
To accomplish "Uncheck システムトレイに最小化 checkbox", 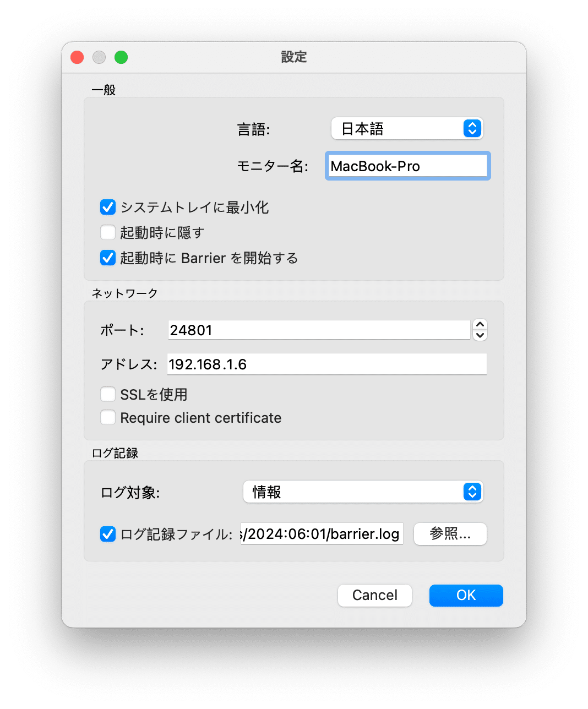I will 108,207.
